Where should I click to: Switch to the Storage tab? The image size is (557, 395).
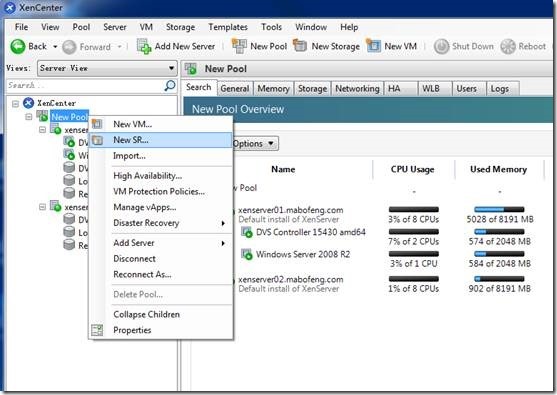click(312, 88)
